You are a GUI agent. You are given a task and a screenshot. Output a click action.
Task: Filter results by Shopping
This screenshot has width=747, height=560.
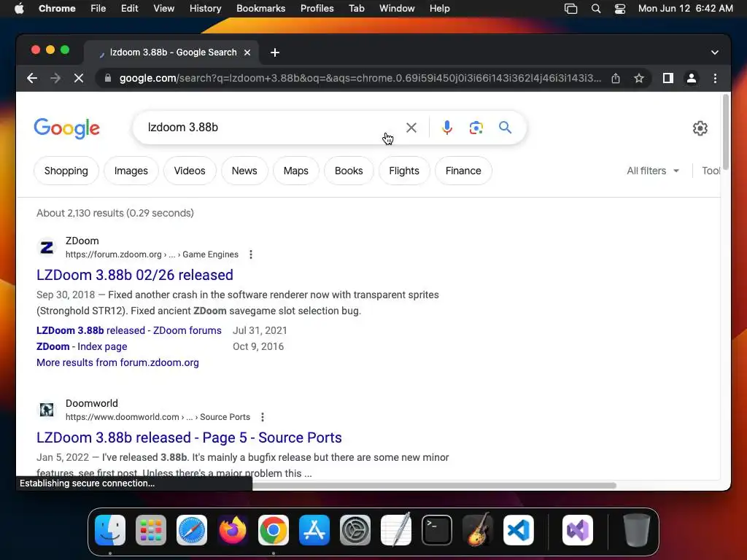point(66,171)
